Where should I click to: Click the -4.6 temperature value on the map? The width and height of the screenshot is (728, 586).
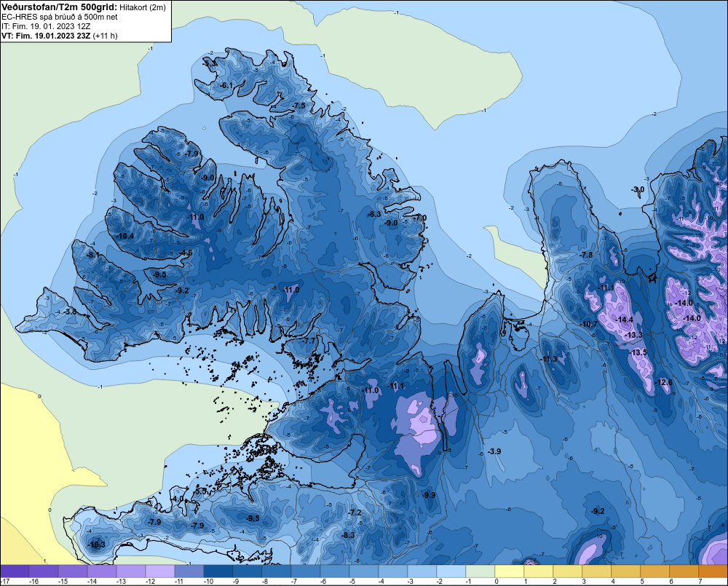pyautogui.click(x=186, y=253)
